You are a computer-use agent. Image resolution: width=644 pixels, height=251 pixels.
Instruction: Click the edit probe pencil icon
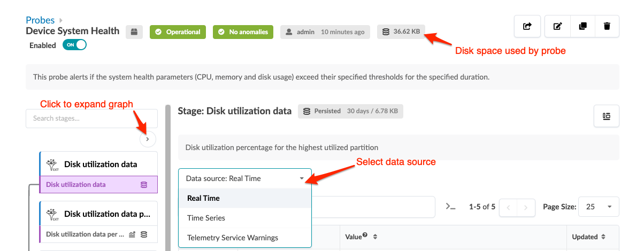click(557, 26)
